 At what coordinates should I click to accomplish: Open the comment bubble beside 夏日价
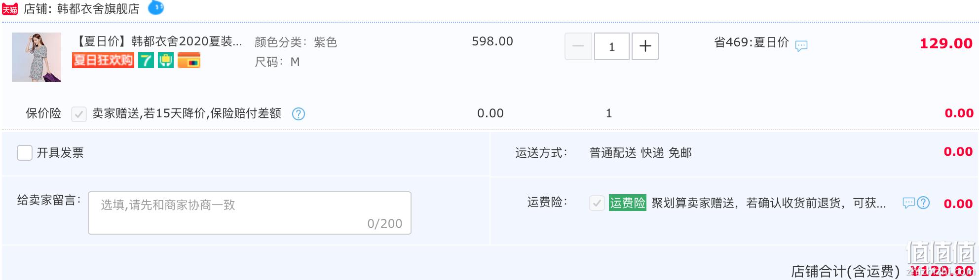pyautogui.click(x=801, y=46)
